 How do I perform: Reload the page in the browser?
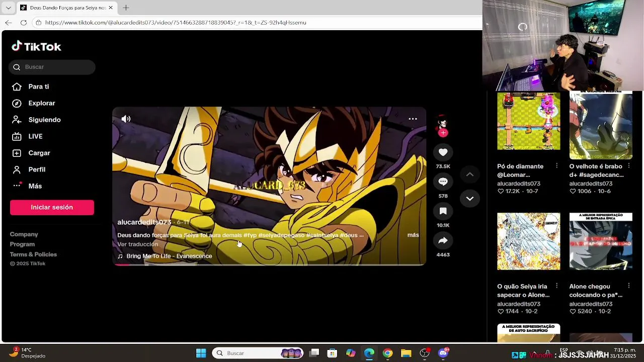(x=24, y=23)
